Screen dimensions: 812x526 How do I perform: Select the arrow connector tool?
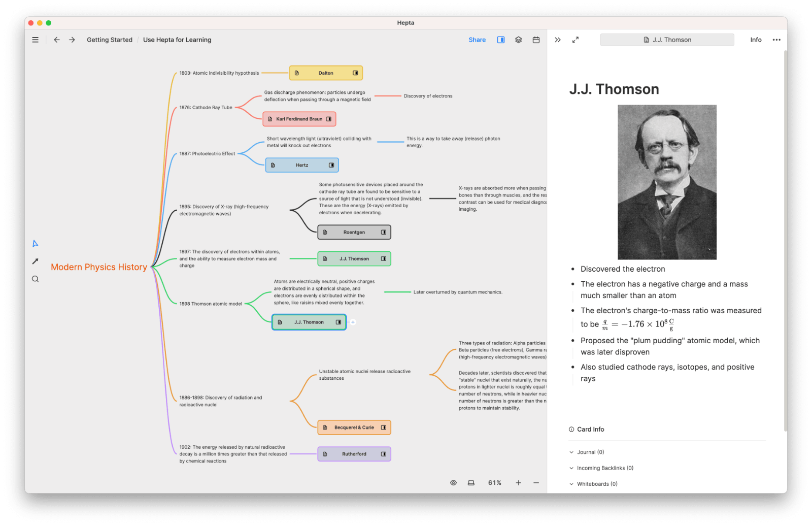(x=35, y=261)
